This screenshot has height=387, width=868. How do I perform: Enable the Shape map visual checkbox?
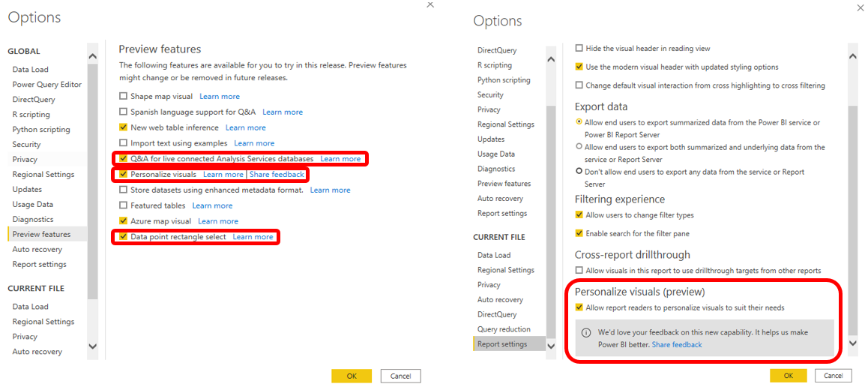pos(124,96)
